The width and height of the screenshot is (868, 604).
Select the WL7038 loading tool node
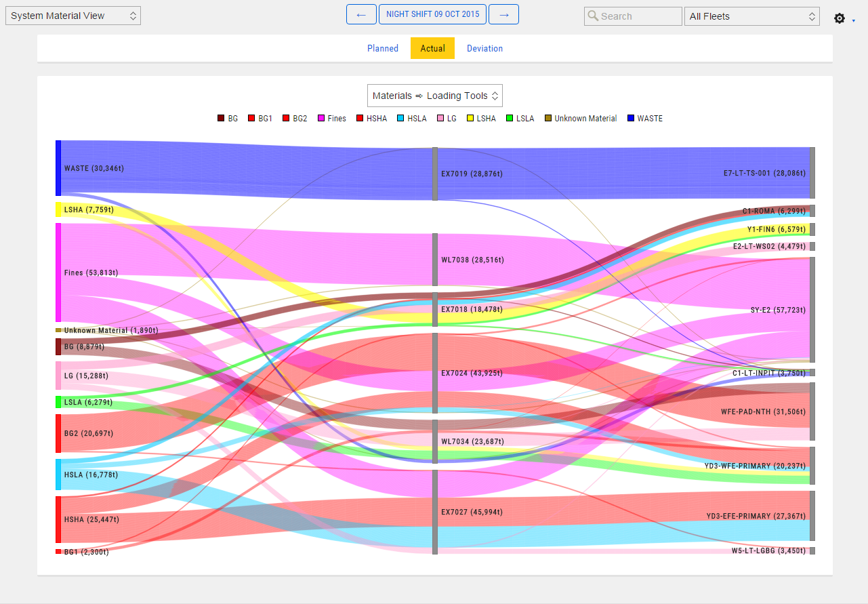click(x=434, y=260)
